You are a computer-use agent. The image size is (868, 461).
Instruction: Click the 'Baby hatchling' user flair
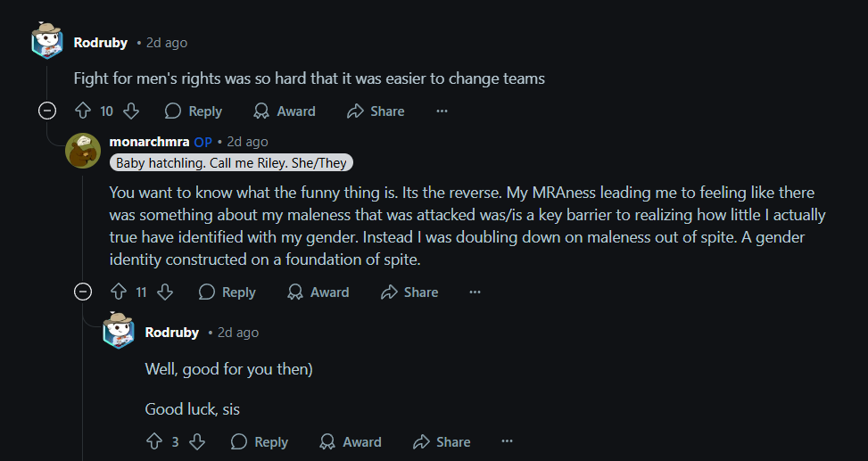click(231, 162)
